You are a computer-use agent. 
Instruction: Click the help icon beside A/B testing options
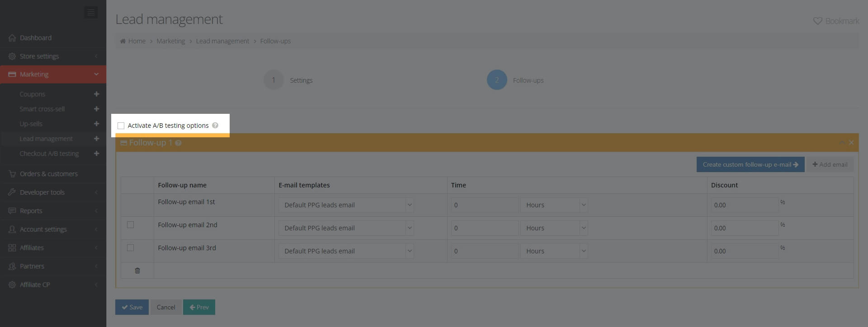coord(215,126)
